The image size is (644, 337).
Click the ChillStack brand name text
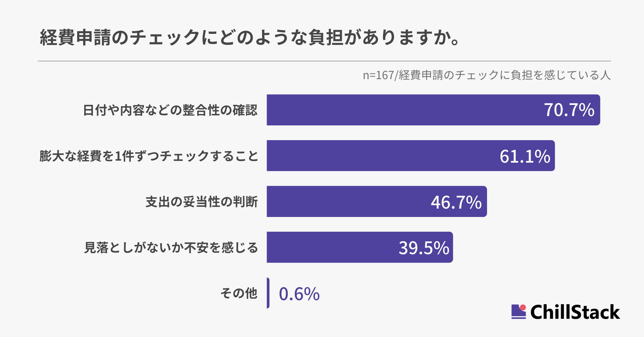click(x=575, y=312)
